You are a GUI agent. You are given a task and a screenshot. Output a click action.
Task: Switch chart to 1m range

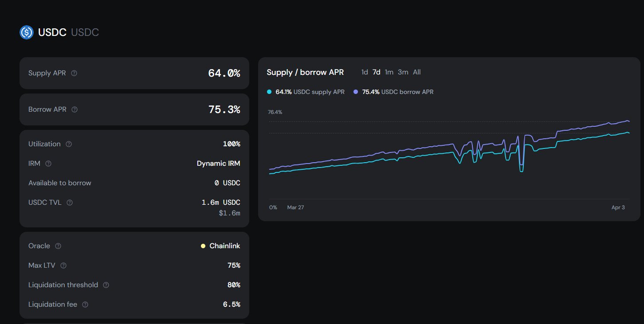[x=389, y=72]
